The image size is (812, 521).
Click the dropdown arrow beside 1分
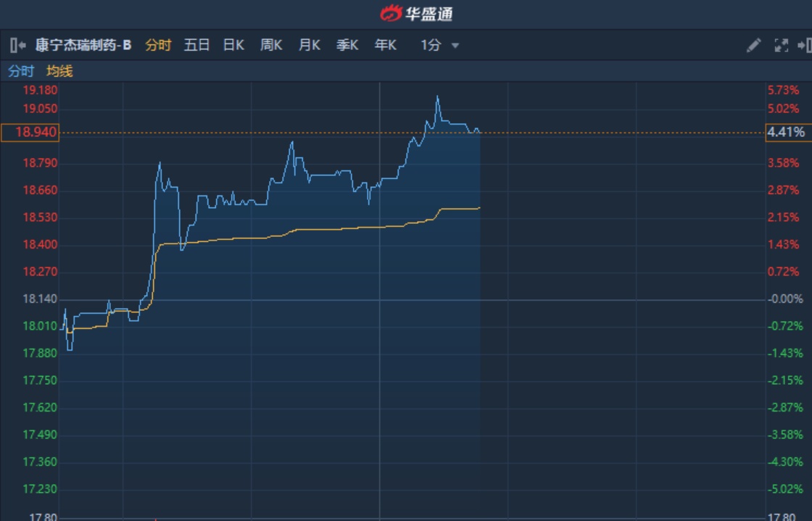tap(455, 46)
